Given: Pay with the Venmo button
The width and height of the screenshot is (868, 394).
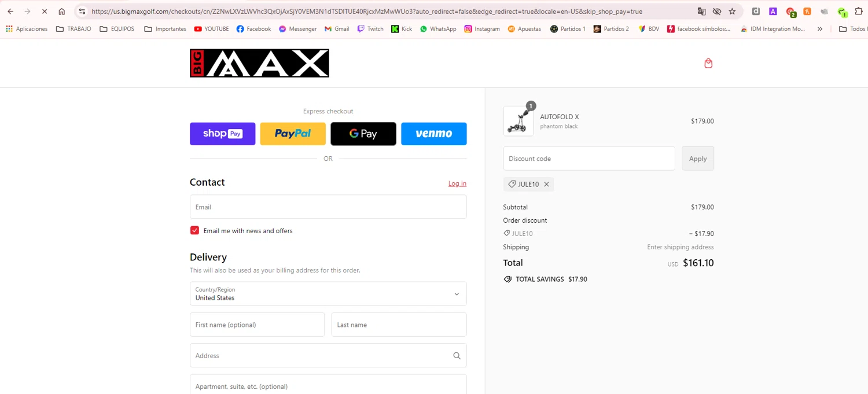Looking at the screenshot, I should [x=434, y=134].
